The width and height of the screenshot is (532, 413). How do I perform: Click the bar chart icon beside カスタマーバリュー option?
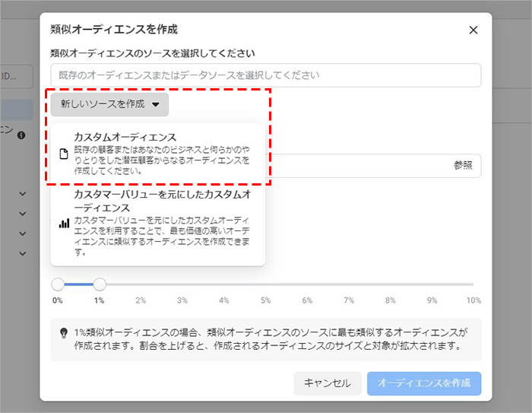pyautogui.click(x=64, y=224)
